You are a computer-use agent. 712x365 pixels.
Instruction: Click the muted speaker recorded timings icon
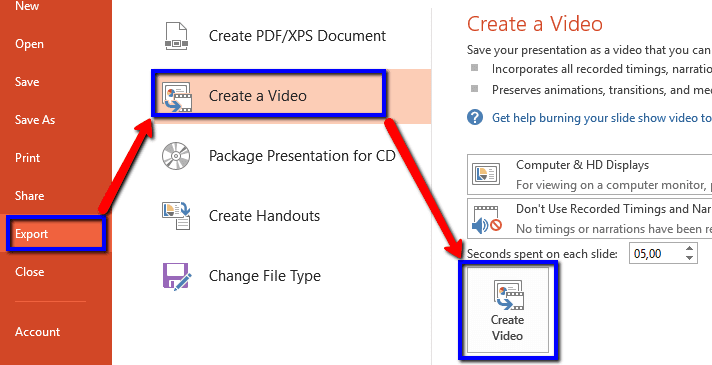(486, 220)
